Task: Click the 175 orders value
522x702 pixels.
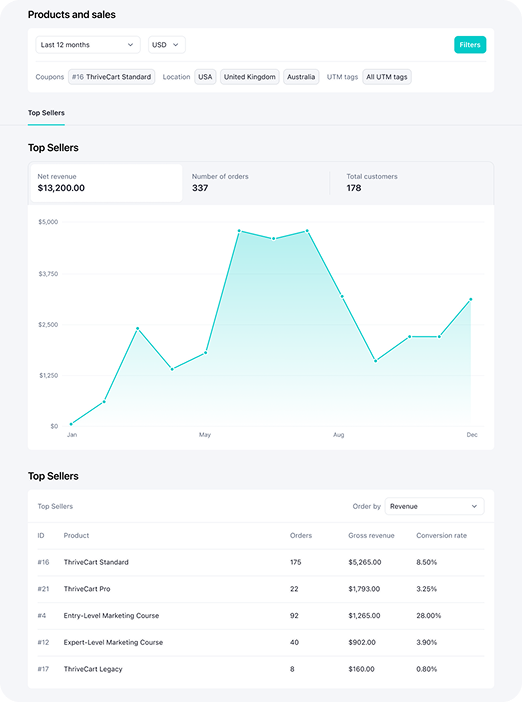Action: click(295, 562)
